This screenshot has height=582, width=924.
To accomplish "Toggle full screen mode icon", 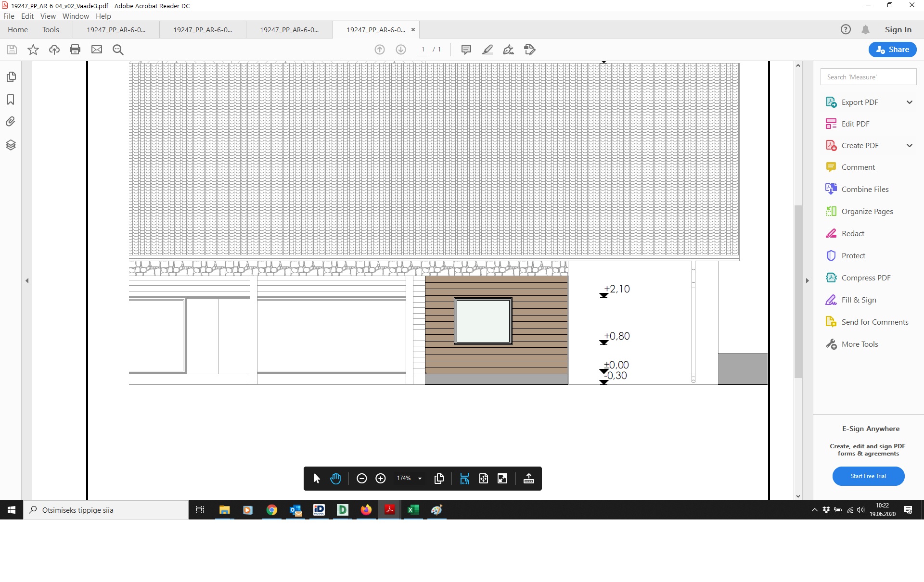I will [502, 479].
